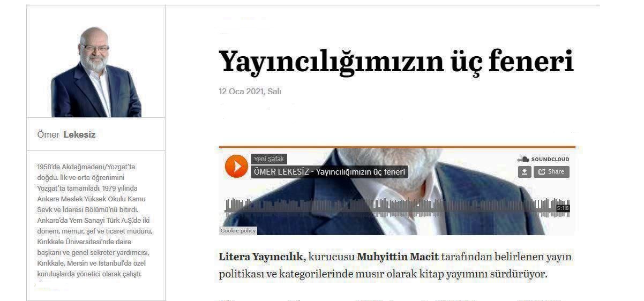Open the SoundCloud logo link
This screenshot has height=301, width=644.
(543, 159)
